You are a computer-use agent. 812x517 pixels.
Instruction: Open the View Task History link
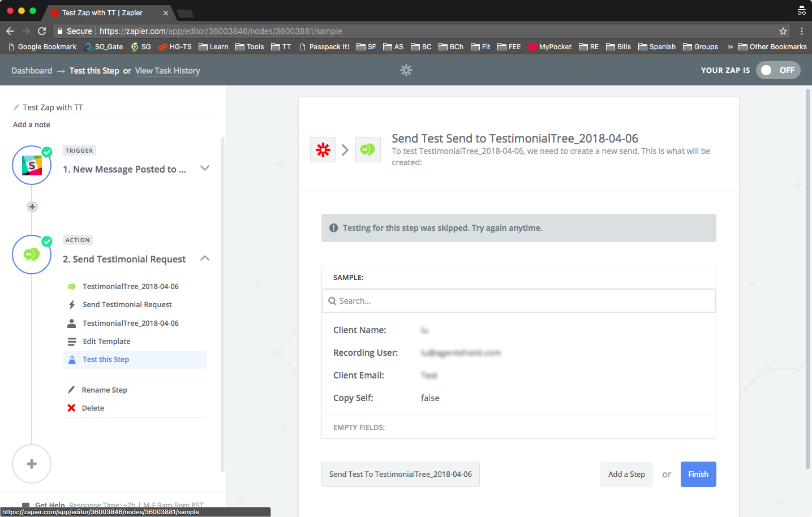[x=167, y=71]
